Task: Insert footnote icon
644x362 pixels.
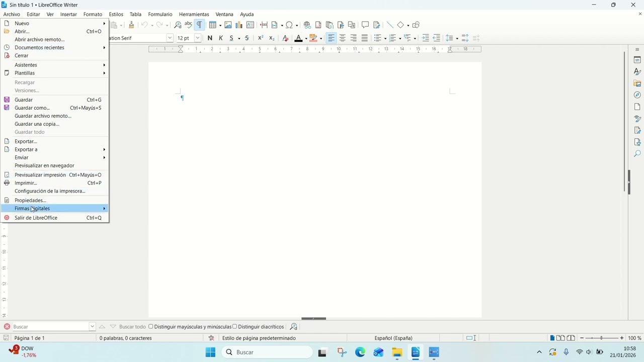Action: (x=318, y=25)
